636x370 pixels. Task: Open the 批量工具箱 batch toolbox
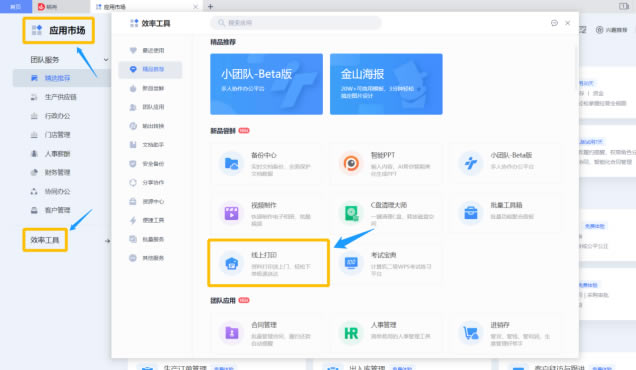[x=505, y=213]
